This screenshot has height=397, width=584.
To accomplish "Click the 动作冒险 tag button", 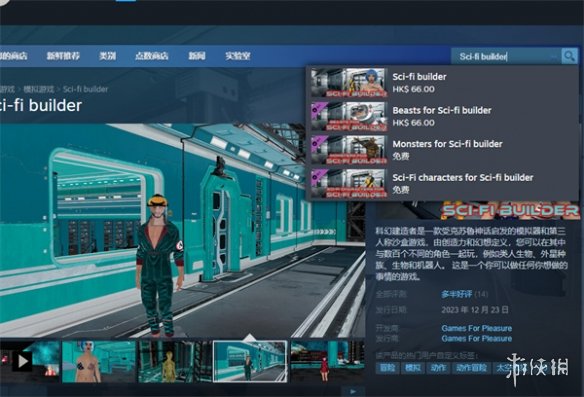I will click(471, 368).
